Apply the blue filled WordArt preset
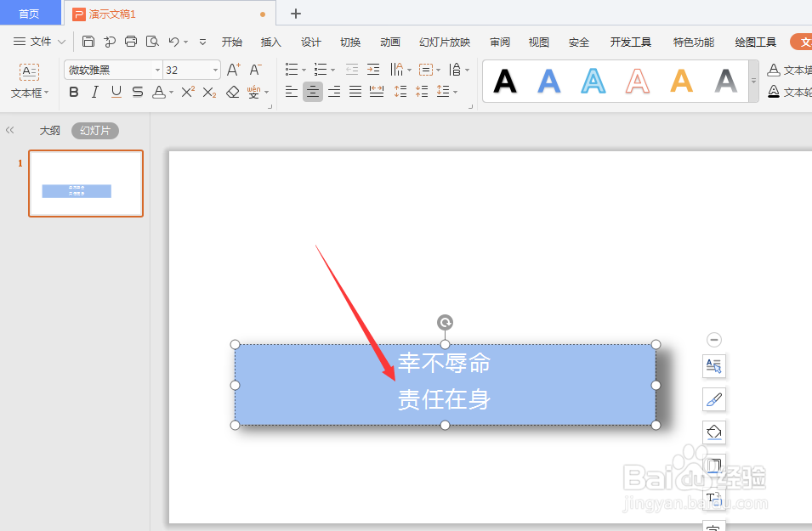 549,82
